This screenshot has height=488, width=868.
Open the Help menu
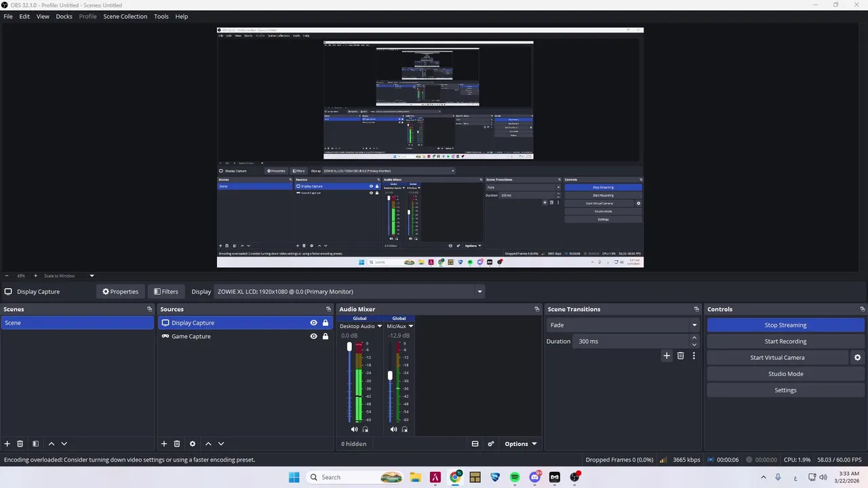tap(182, 16)
